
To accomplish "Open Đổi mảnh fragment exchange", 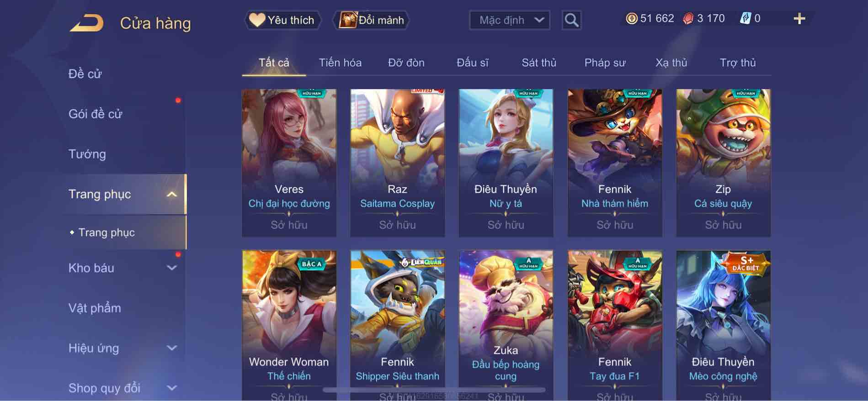I will (x=373, y=20).
